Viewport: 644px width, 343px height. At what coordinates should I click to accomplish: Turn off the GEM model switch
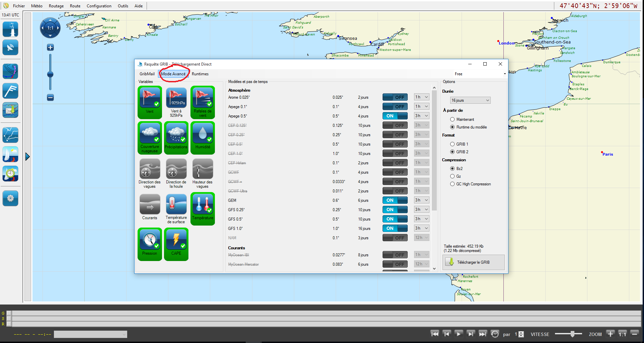click(395, 200)
